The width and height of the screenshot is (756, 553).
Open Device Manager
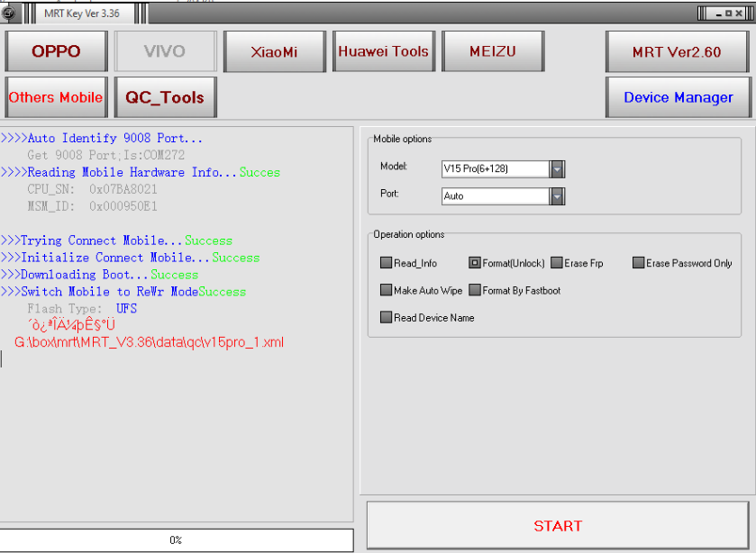(679, 97)
